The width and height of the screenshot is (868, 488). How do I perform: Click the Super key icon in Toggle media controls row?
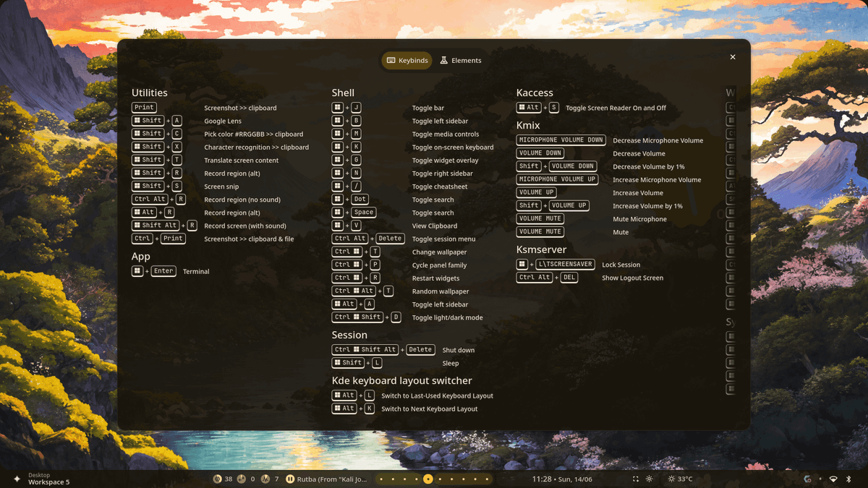[337, 134]
